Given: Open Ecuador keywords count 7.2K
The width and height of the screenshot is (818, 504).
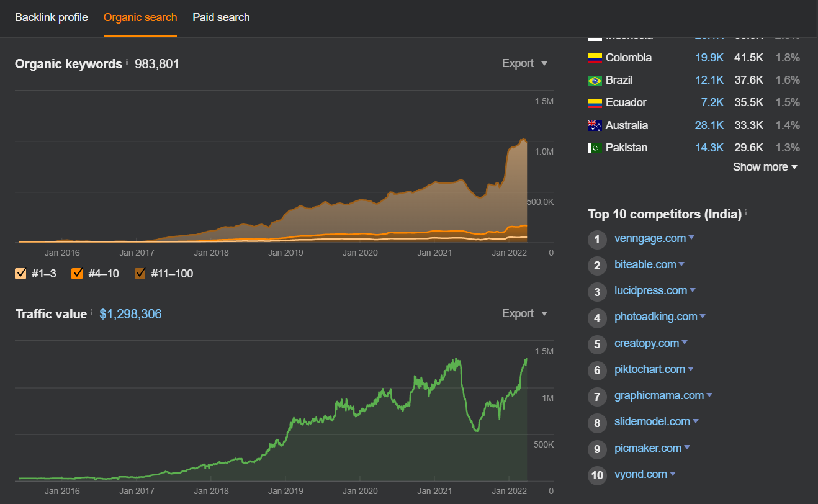Looking at the screenshot, I should 712,102.
